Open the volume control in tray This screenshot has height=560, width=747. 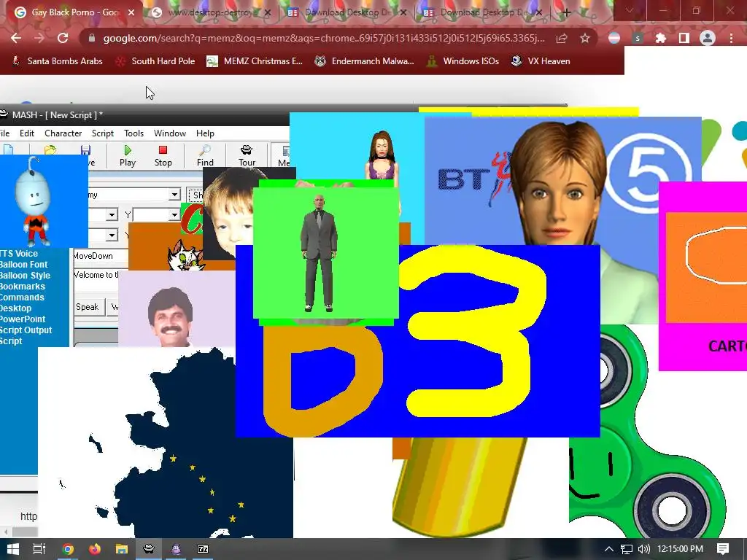click(643, 549)
